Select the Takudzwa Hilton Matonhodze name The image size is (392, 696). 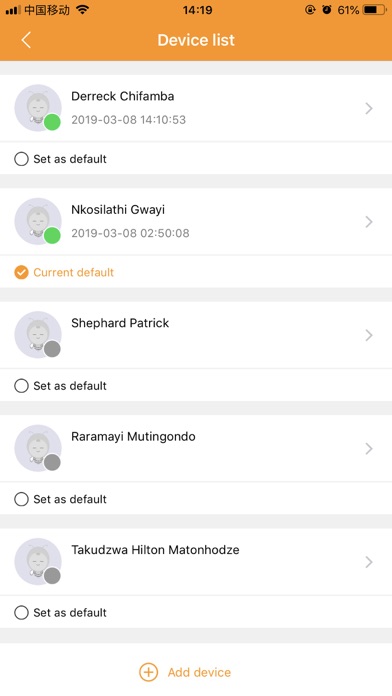click(x=155, y=550)
